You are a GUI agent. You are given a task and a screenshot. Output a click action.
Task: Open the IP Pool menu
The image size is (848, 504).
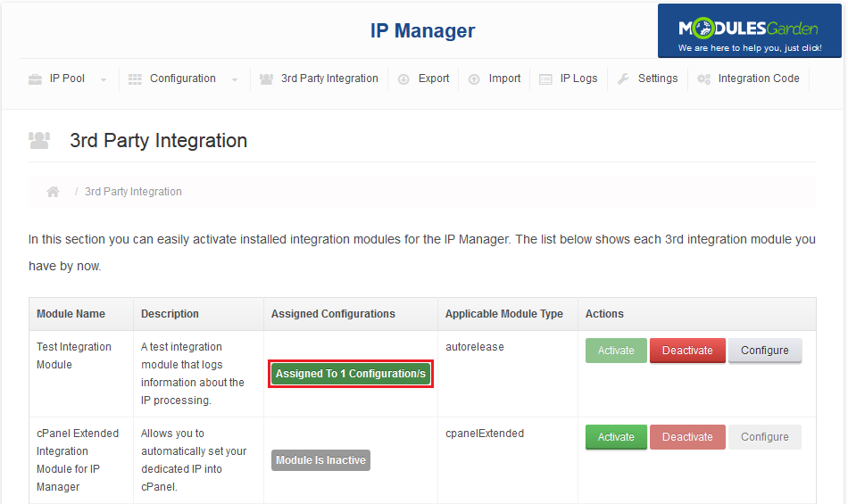pyautogui.click(x=67, y=78)
